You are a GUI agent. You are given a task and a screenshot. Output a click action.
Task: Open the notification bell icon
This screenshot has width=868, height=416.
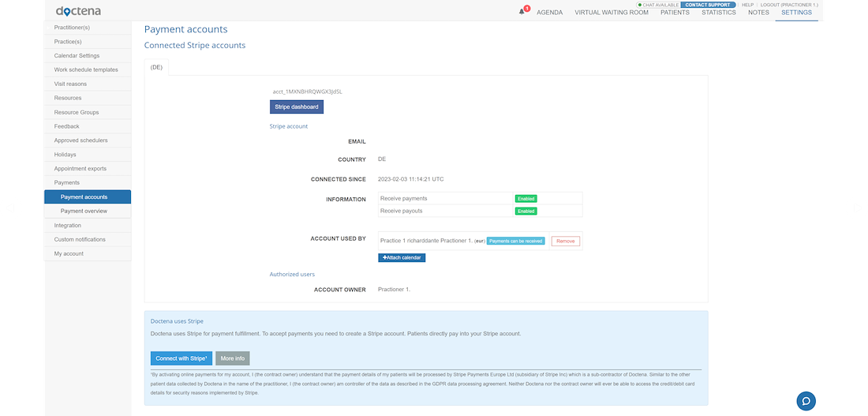[522, 12]
